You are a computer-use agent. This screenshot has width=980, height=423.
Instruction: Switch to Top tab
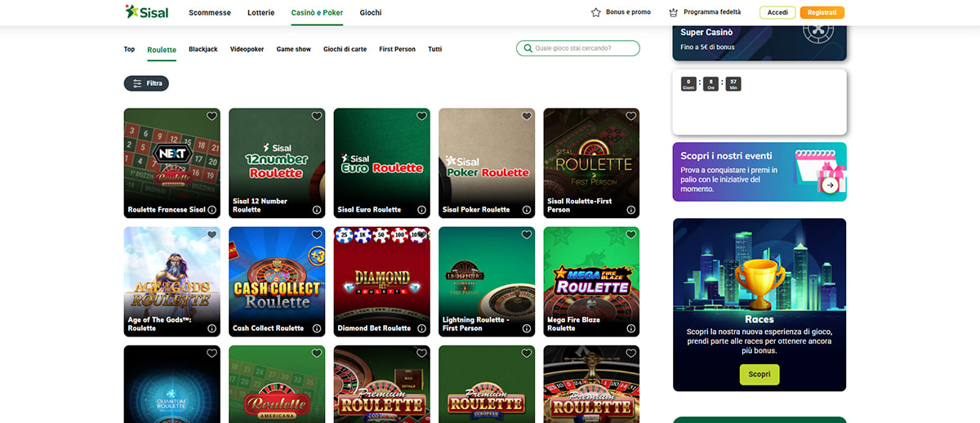tap(129, 49)
